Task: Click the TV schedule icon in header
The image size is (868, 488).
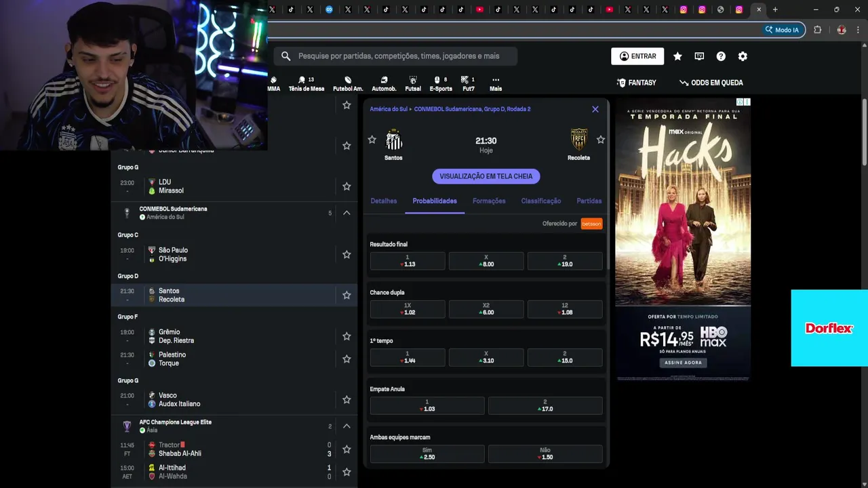Action: (x=699, y=56)
